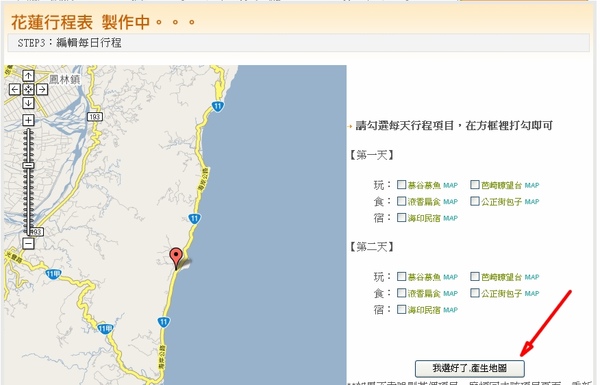Click the 花蓮行程表 製作中 title

click(x=103, y=22)
